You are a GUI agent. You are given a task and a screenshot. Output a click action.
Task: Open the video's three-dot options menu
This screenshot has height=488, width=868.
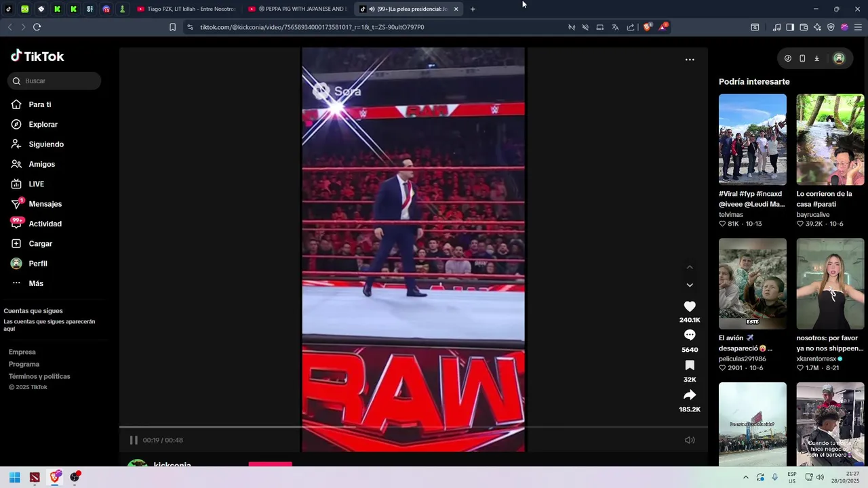point(690,60)
